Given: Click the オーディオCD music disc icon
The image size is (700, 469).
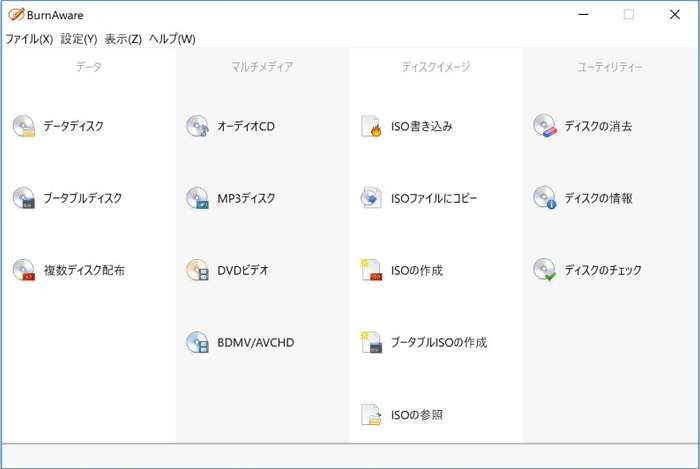Looking at the screenshot, I should point(197,126).
